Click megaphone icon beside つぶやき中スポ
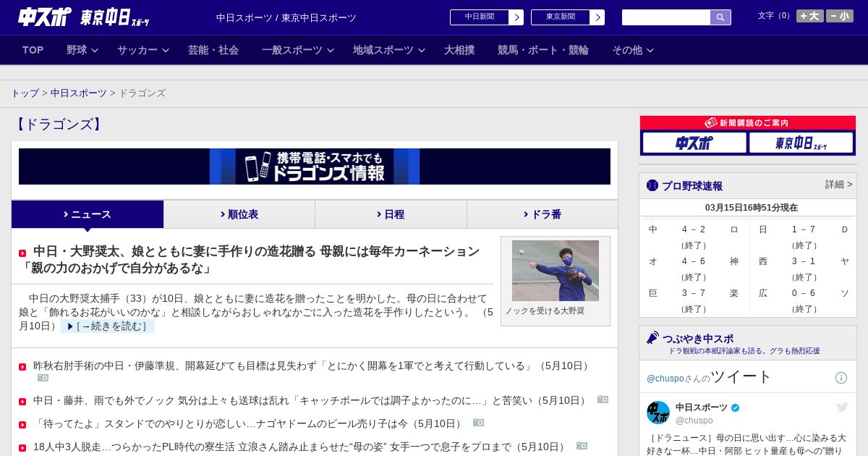The image size is (868, 456). (x=652, y=338)
